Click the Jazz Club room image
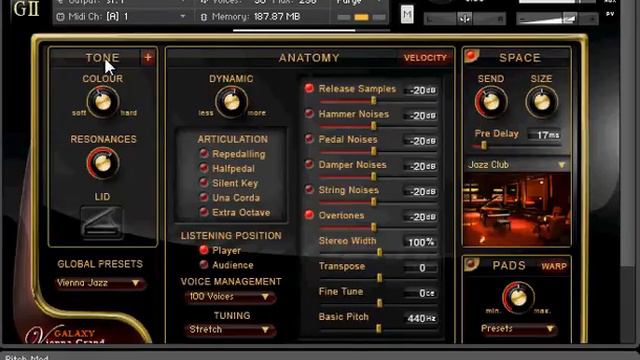Image resolution: width=640 pixels, height=360 pixels. pyautogui.click(x=517, y=209)
